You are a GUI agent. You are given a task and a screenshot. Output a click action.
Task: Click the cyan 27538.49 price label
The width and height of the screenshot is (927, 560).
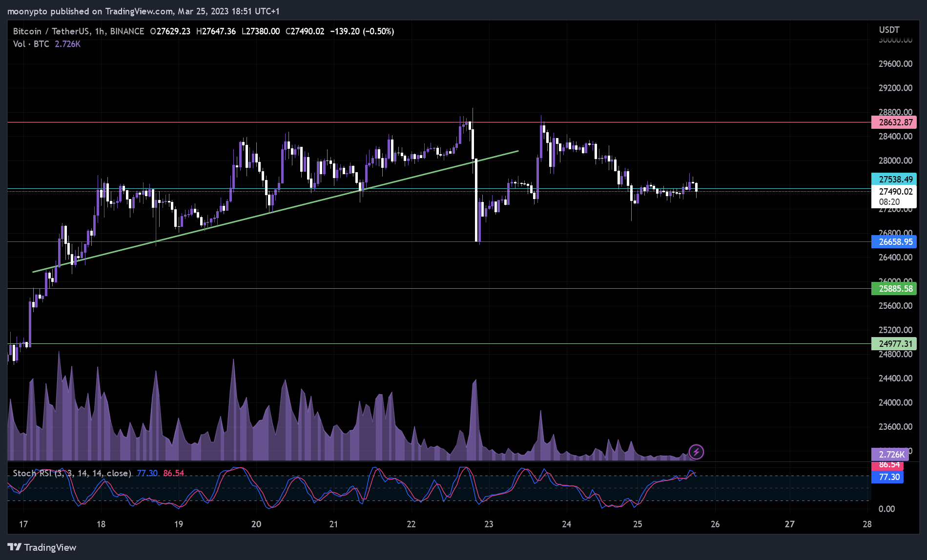894,179
